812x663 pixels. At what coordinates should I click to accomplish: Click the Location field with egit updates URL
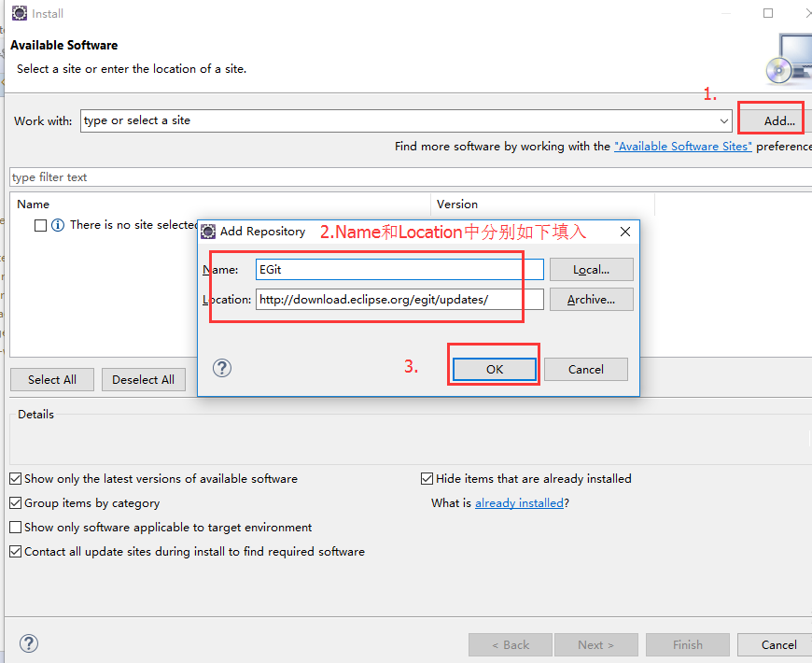click(399, 300)
